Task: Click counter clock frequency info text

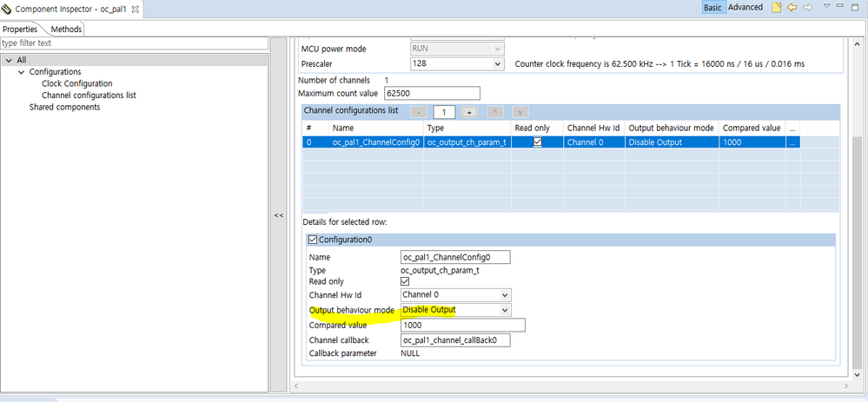Action: pyautogui.click(x=659, y=64)
